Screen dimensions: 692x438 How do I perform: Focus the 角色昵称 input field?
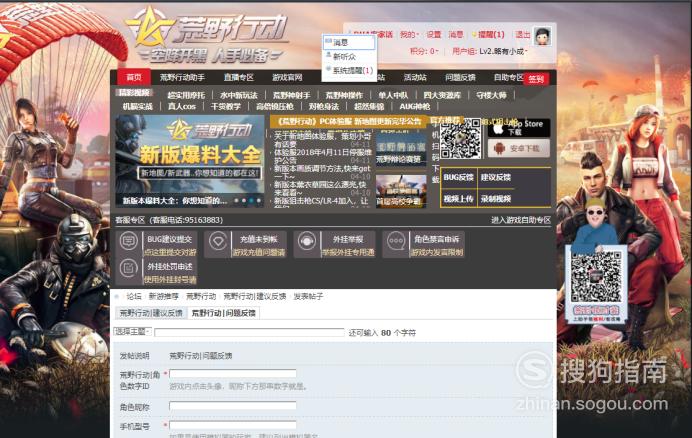(x=233, y=405)
